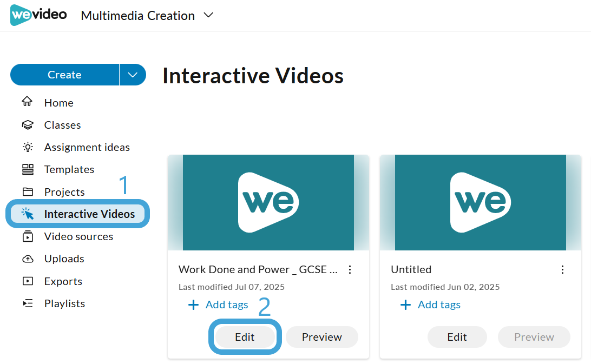591x364 pixels.
Task: Click the Uploads cloud icon
Action: tap(27, 259)
